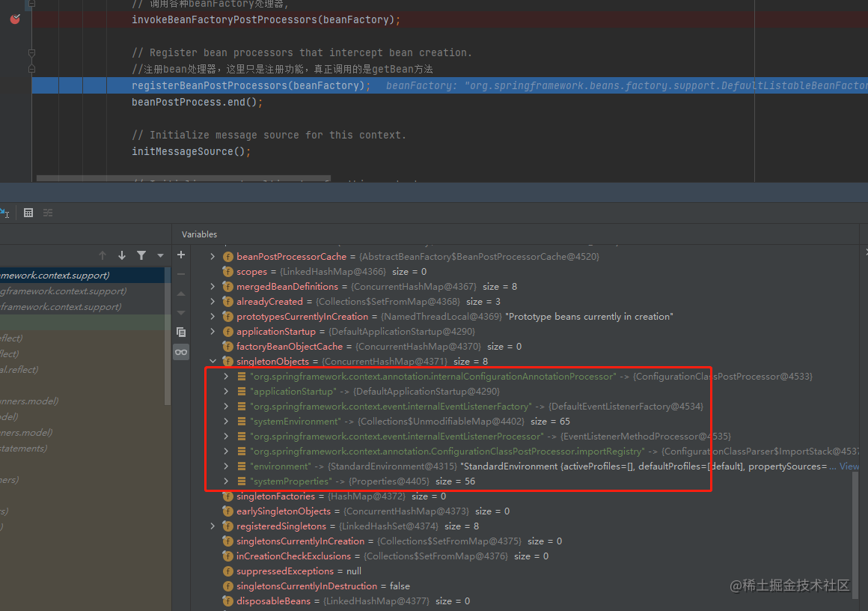Screen dimensions: 868x611
Task: Click the View link on environment entry
Action: point(849,466)
